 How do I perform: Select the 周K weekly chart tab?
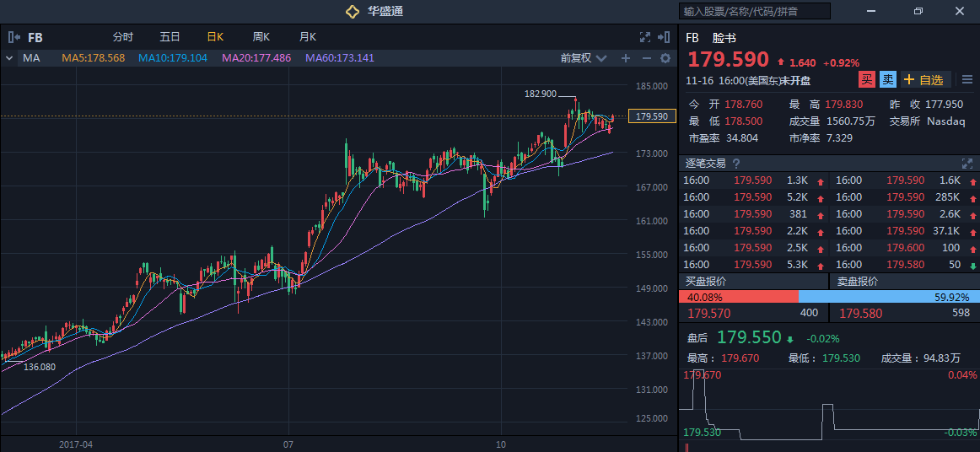click(261, 37)
